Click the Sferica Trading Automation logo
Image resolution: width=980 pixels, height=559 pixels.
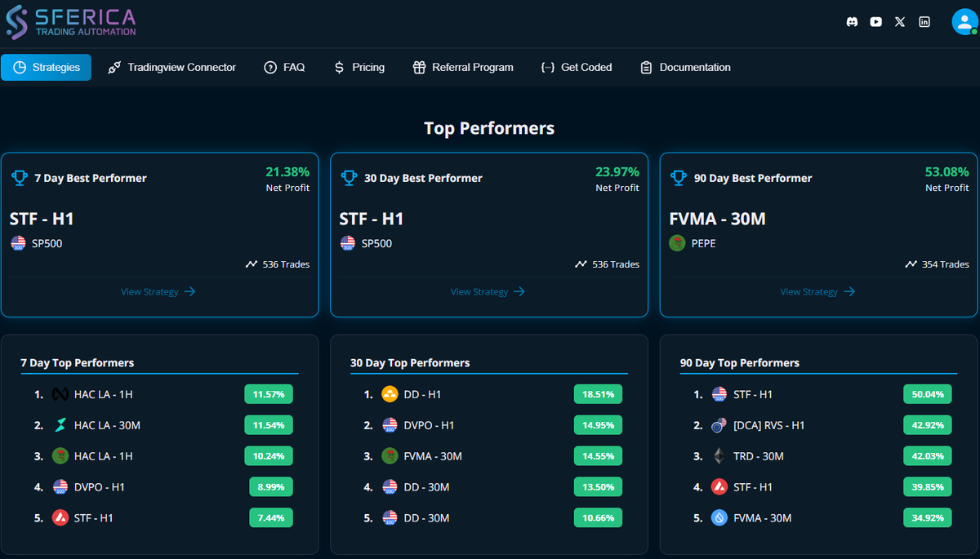[71, 23]
